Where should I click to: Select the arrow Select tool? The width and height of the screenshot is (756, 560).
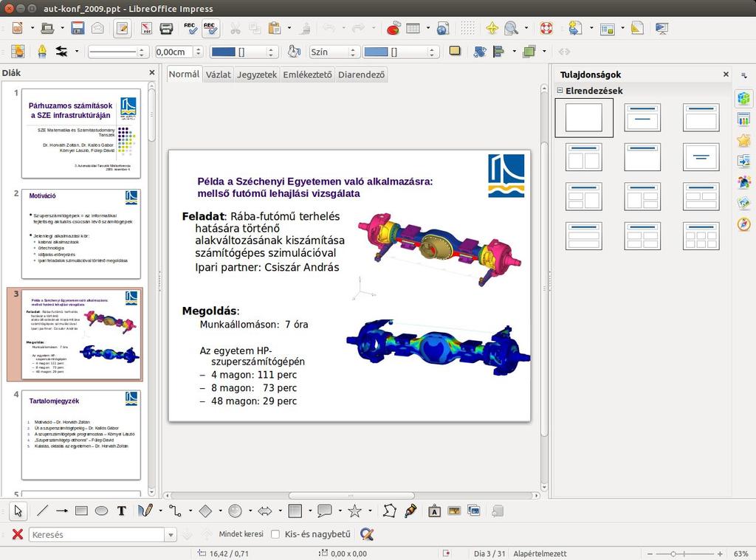(x=18, y=511)
